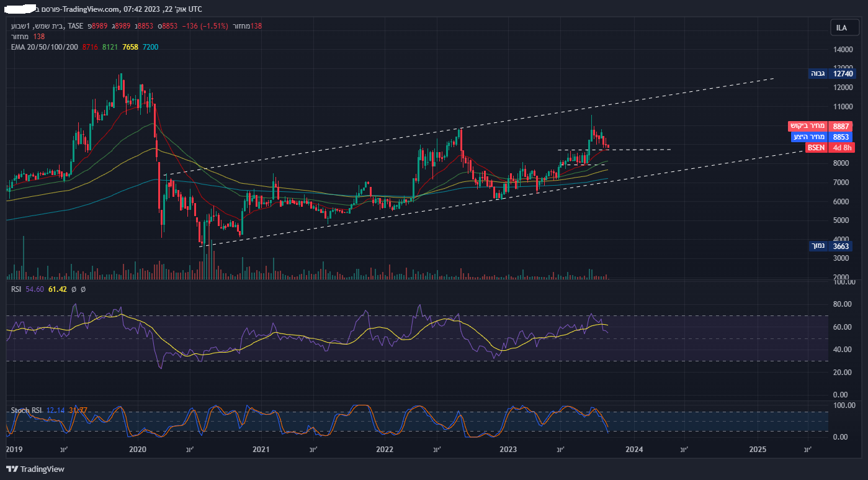Select the EMA 20/50/100/200 indicator label
Viewport: 868px width, 480px height.
[x=45, y=47]
